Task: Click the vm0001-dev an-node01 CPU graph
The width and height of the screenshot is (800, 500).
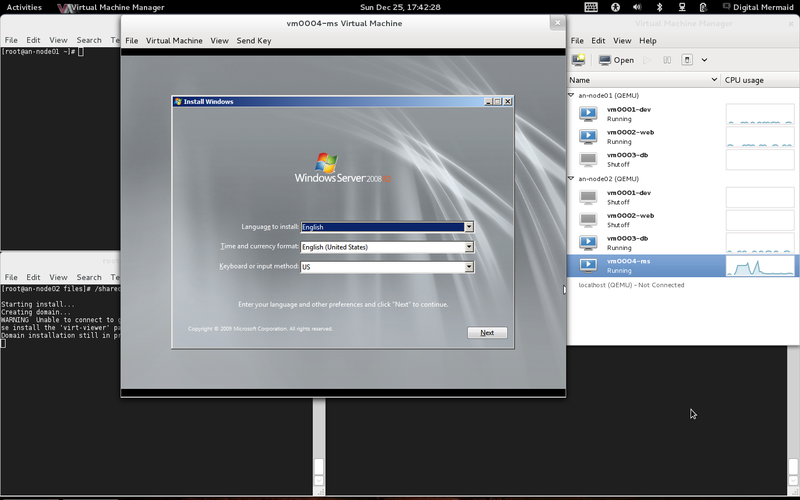Action: [x=760, y=114]
